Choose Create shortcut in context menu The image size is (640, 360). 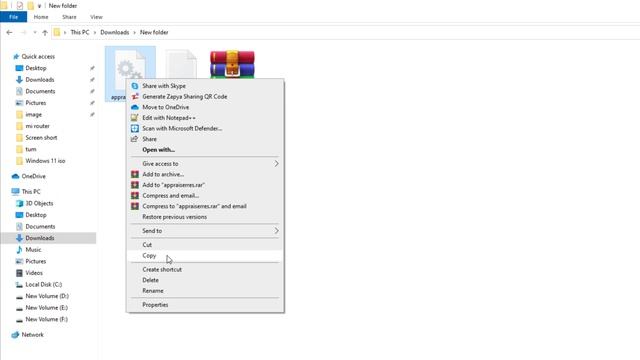tap(205, 269)
